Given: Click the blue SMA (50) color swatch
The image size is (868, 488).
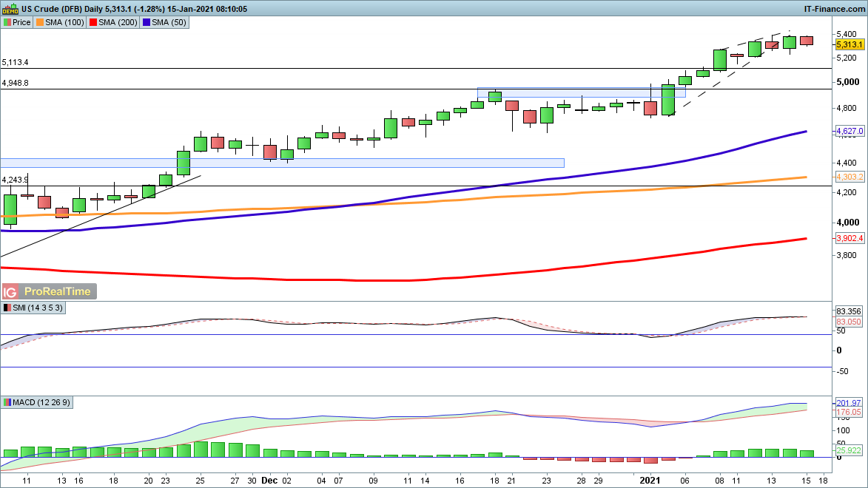Looking at the screenshot, I should [147, 23].
